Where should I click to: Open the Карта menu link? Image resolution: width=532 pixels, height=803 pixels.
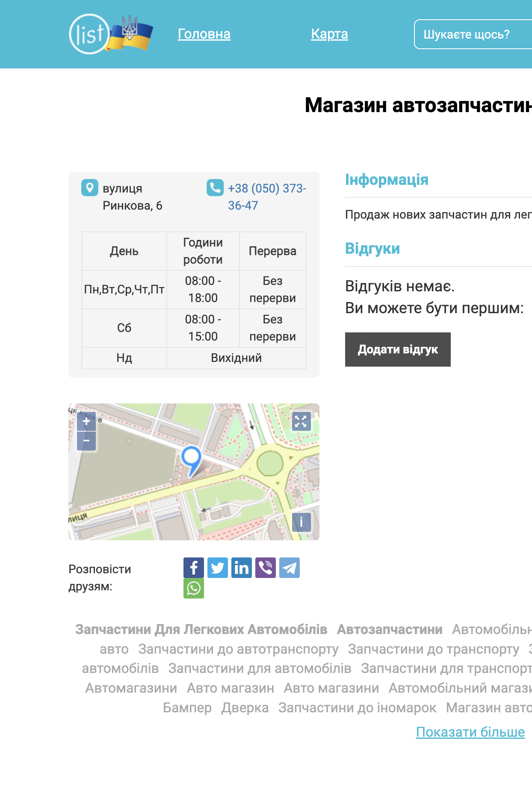329,34
